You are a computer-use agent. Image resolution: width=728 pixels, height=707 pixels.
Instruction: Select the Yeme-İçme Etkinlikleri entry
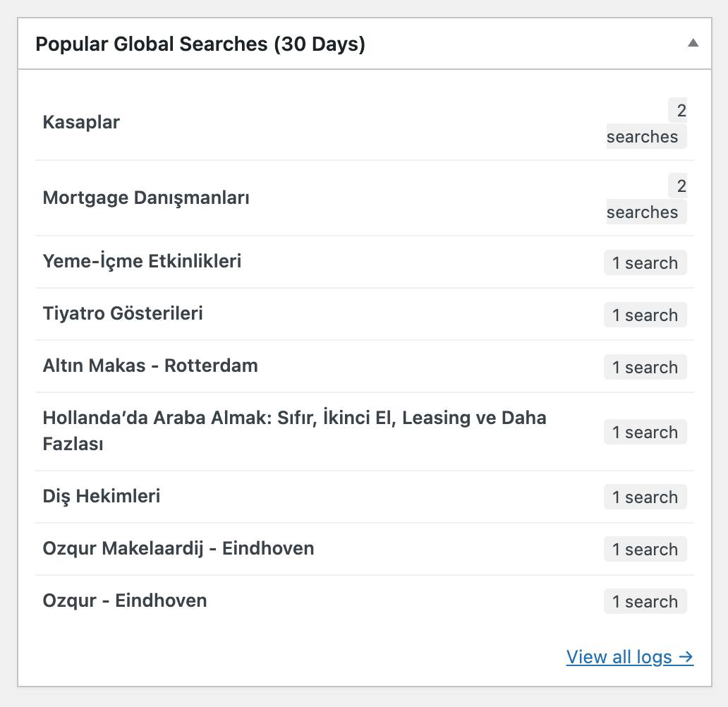[142, 261]
